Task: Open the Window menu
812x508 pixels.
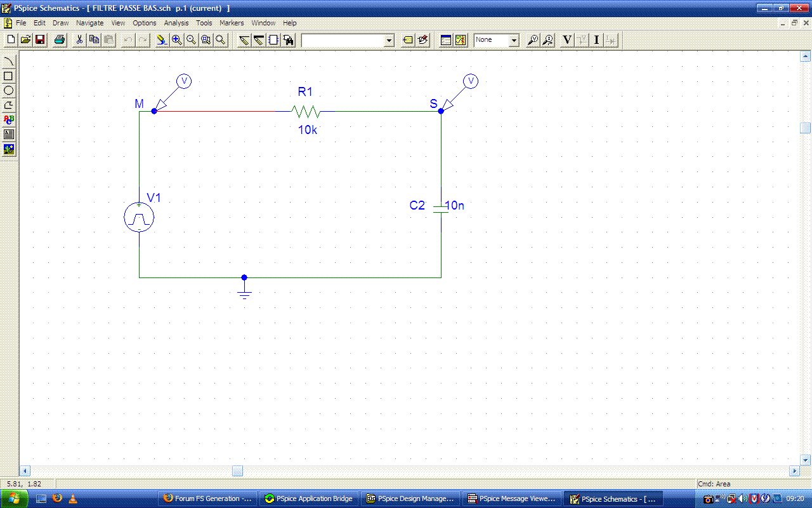Action: [x=263, y=23]
